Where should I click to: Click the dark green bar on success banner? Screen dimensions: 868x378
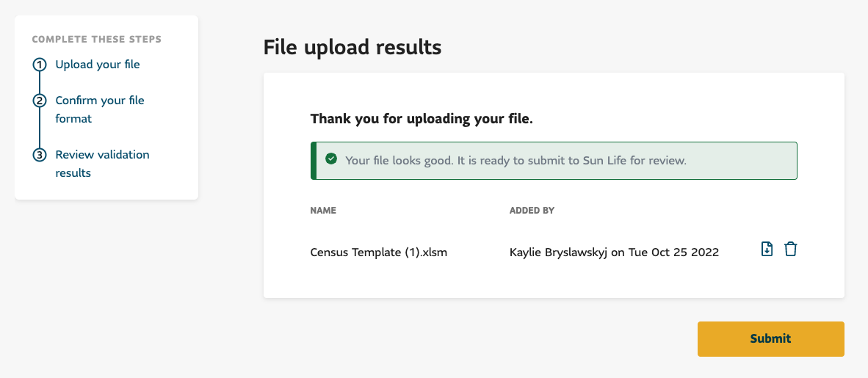pyautogui.click(x=314, y=161)
